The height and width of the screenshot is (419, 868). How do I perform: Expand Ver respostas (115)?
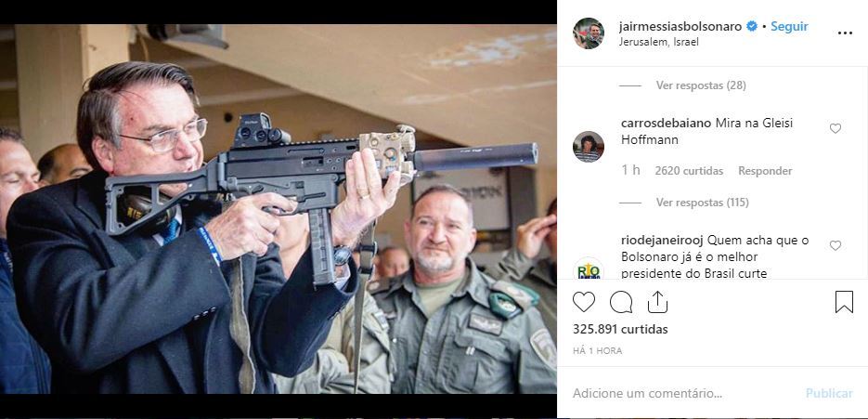[x=702, y=203]
